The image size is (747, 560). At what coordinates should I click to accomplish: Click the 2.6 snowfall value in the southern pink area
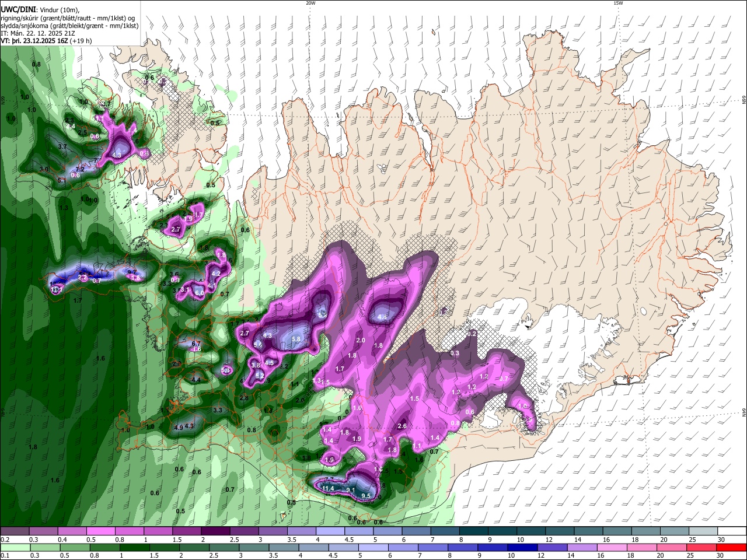pyautogui.click(x=402, y=426)
